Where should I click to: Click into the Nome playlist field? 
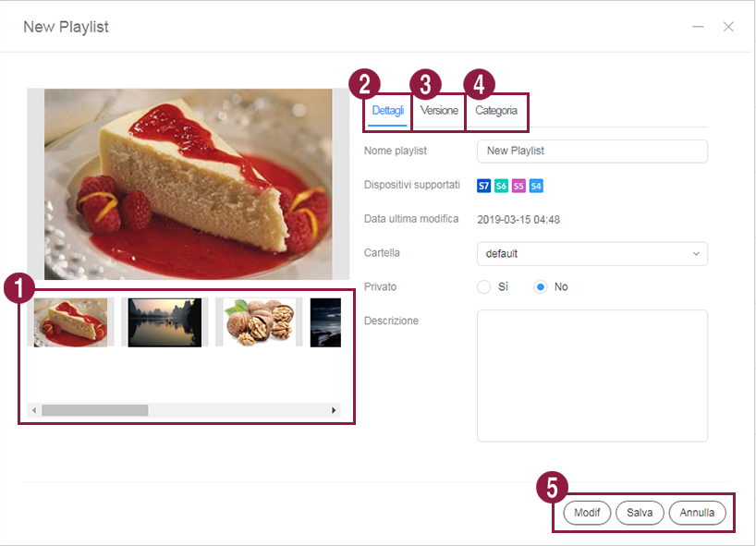click(x=591, y=151)
